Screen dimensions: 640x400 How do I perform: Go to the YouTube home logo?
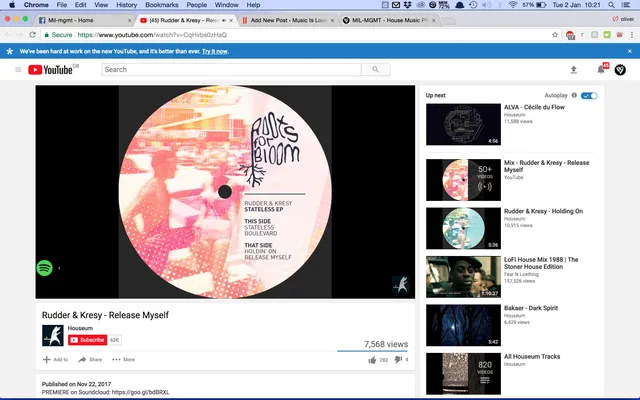[53, 70]
